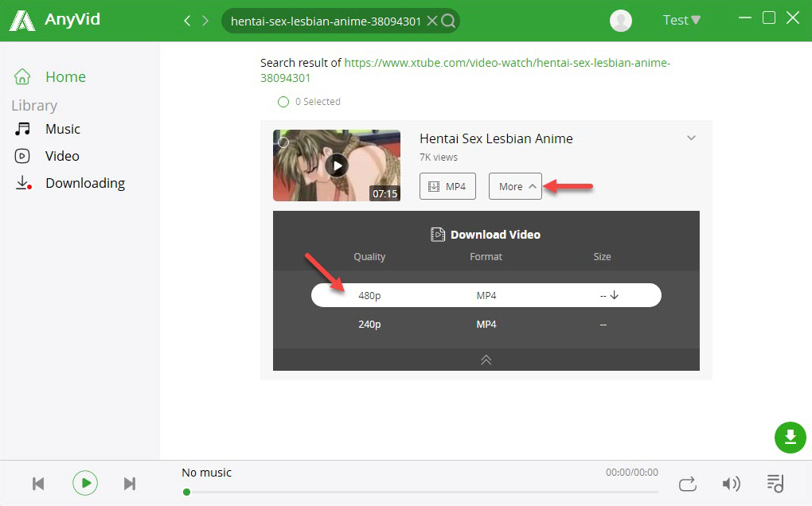
Task: Click the Format column header
Action: [486, 257]
